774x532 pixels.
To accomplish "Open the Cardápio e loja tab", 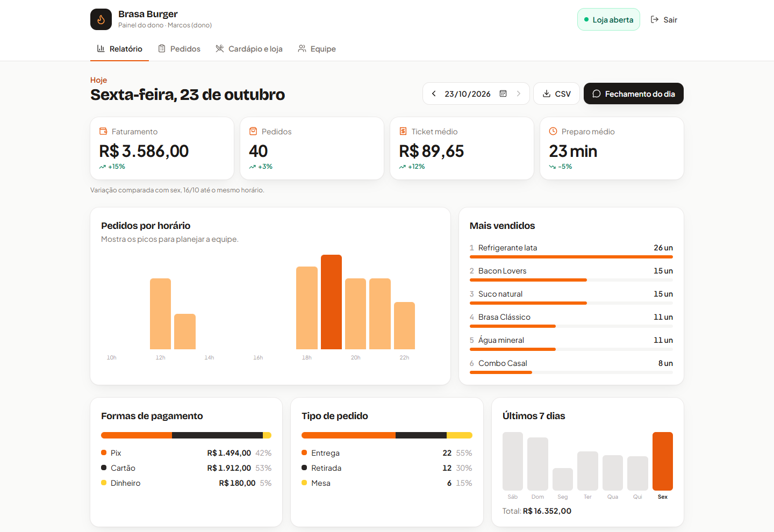I will tap(249, 49).
